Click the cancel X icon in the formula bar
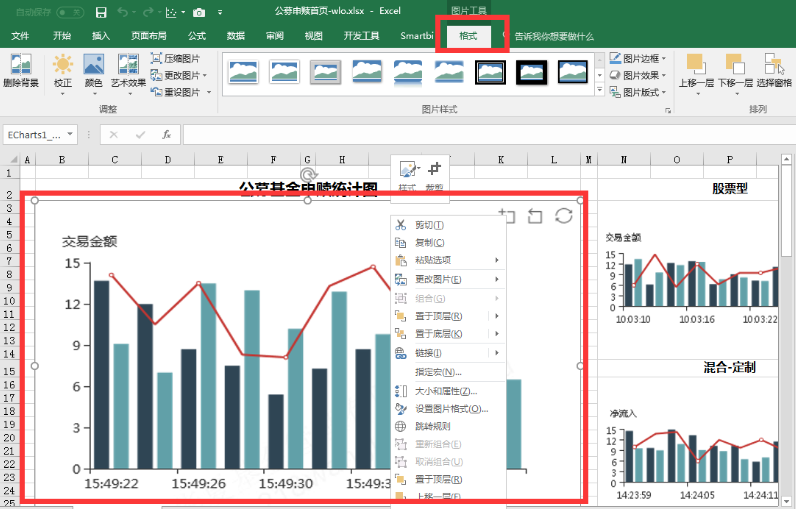Screen dimensions: 796x509 (x=114, y=134)
